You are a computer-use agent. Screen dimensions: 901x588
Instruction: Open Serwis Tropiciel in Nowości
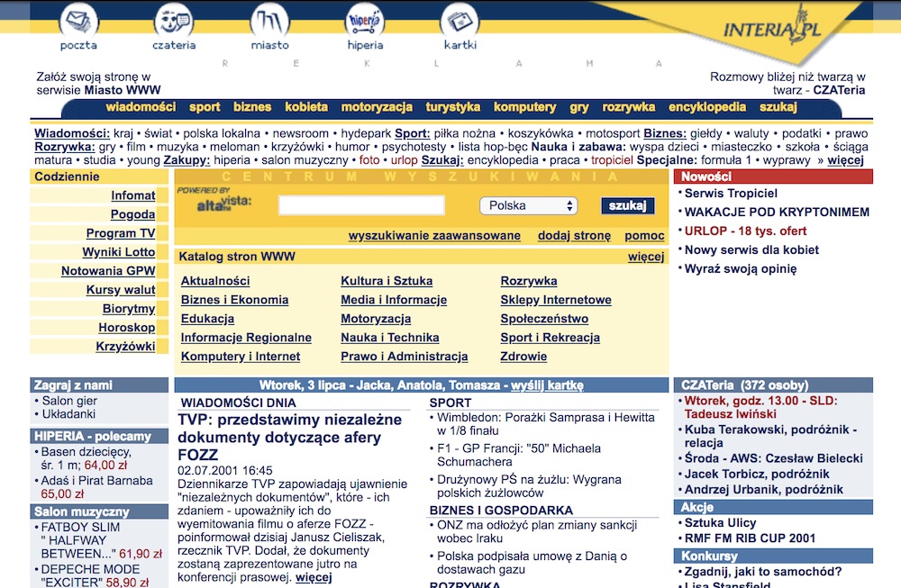[x=731, y=194]
